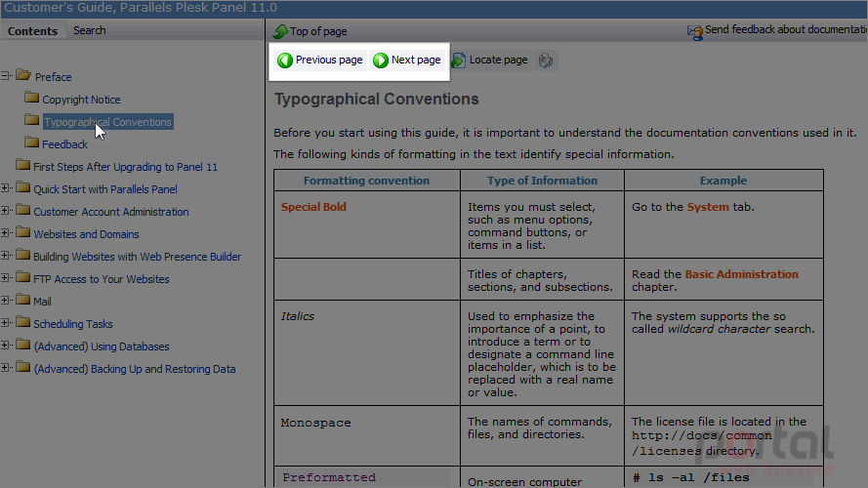Open (Advanced) Backing Up and Restoring Data topic
The image size is (868, 488).
tap(135, 369)
